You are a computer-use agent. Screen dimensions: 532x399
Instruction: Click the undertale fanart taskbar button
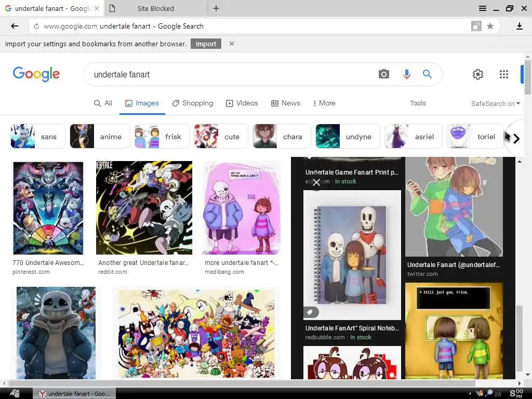coord(75,394)
